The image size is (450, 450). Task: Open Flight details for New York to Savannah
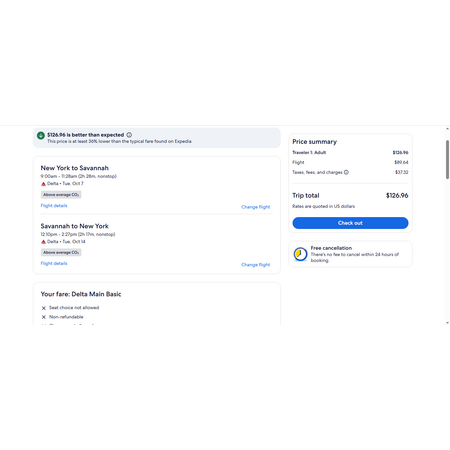(x=54, y=206)
